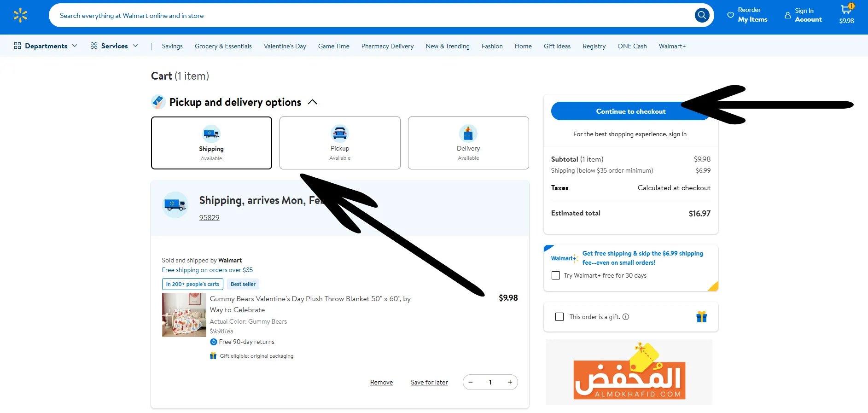Click the Sign In account person icon

click(787, 15)
